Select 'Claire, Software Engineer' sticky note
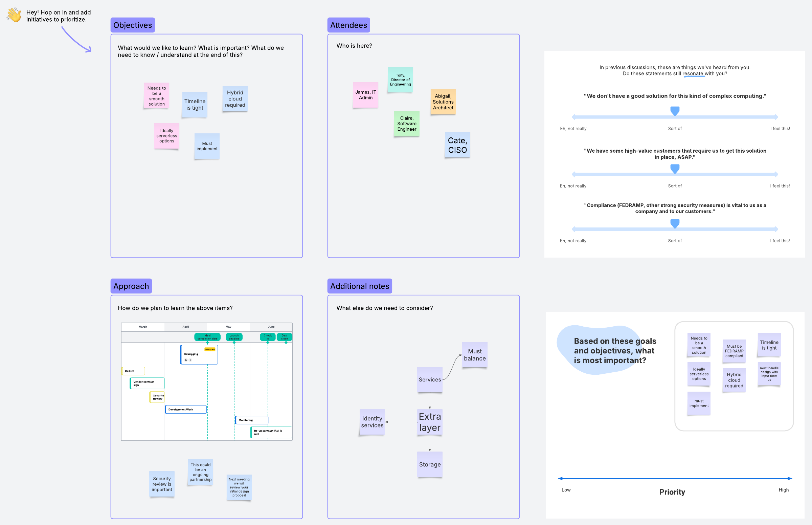Viewport: 812px width, 525px height. [x=407, y=124]
